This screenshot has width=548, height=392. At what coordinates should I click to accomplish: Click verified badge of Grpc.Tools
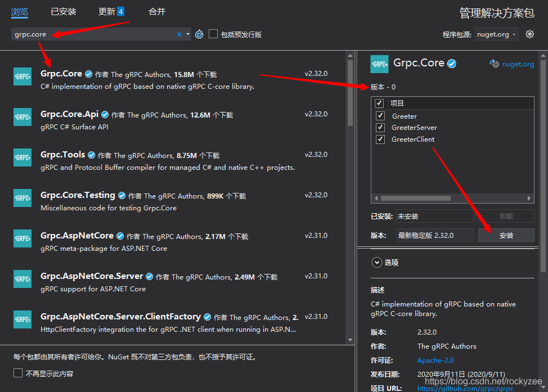click(x=92, y=155)
